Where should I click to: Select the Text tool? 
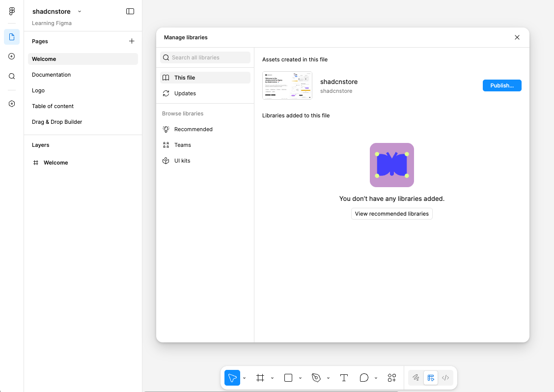pyautogui.click(x=344, y=378)
